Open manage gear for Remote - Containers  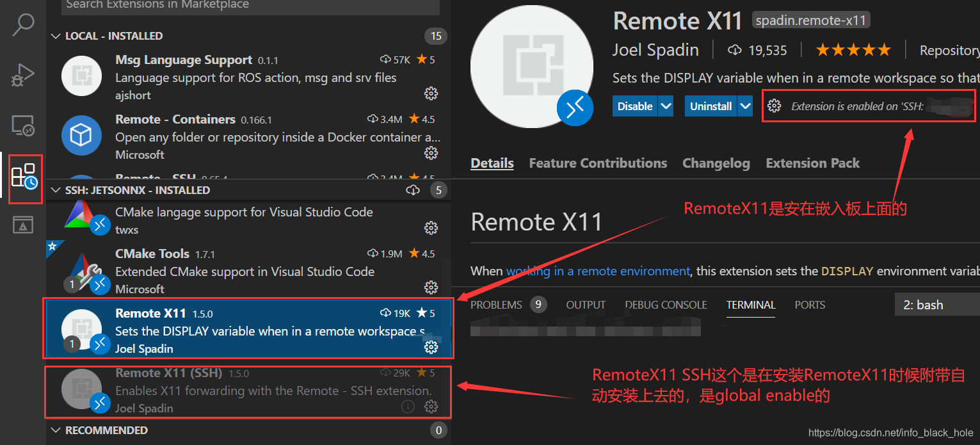pos(431,152)
